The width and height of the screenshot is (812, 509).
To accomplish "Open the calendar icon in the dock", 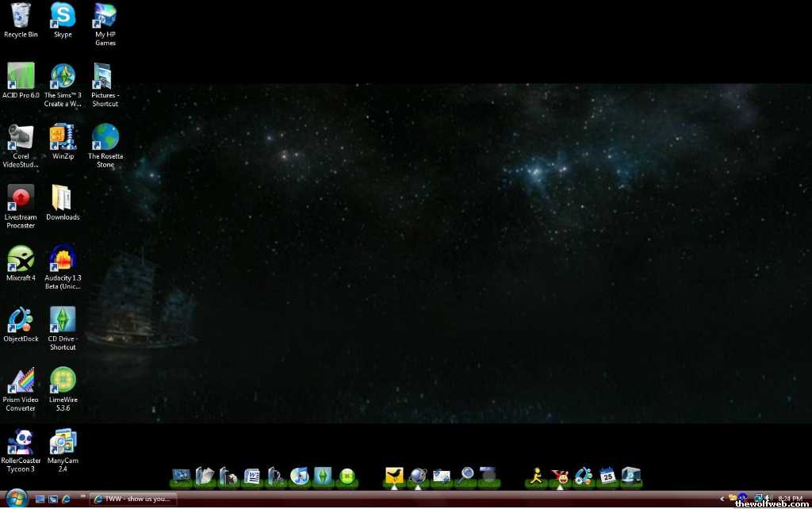I will click(x=607, y=476).
